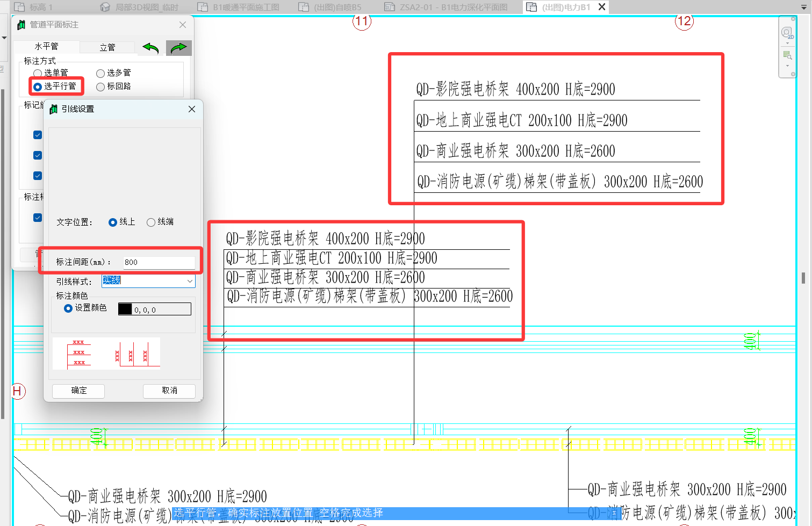
Task: Click QD-商业强电桥架 H底=2900 text bottom left
Action: click(x=167, y=496)
